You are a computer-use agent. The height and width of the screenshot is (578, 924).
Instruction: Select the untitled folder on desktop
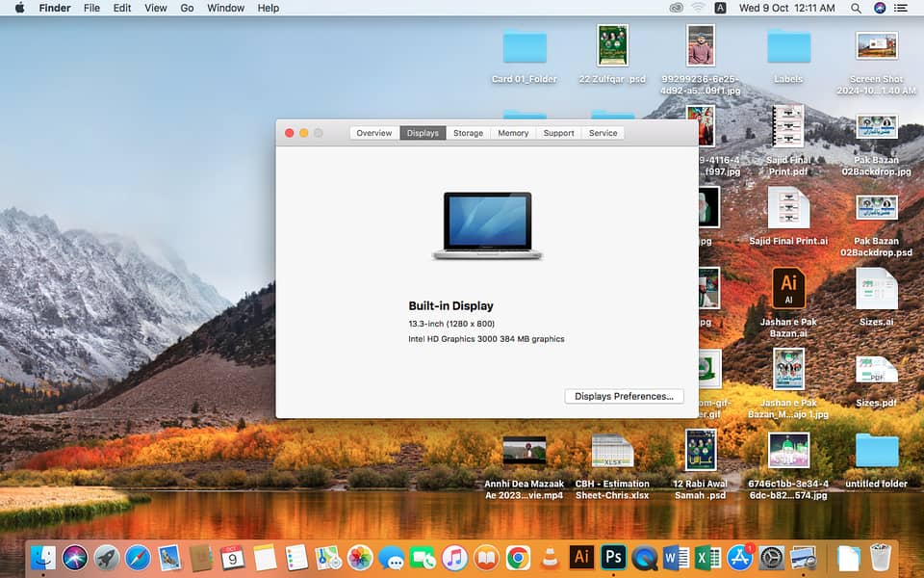click(x=876, y=451)
